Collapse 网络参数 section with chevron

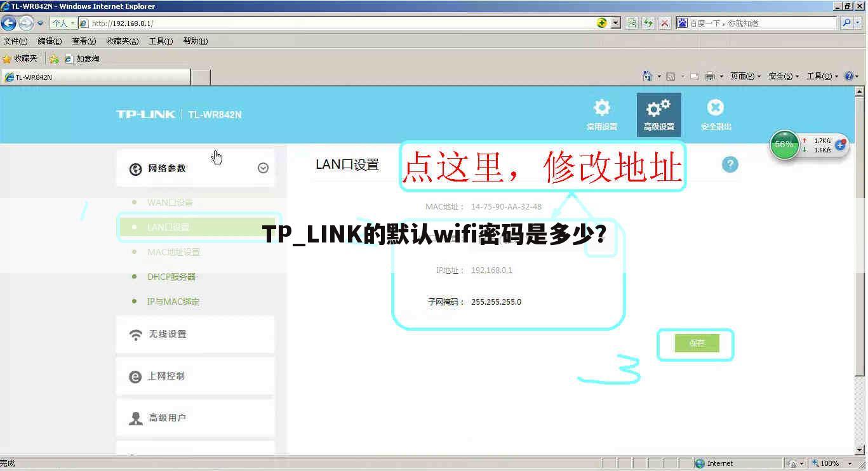[x=263, y=168]
